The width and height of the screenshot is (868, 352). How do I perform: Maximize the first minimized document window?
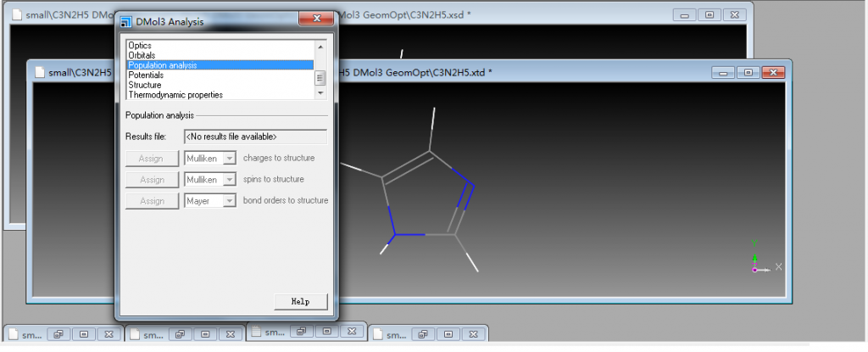coord(84,334)
